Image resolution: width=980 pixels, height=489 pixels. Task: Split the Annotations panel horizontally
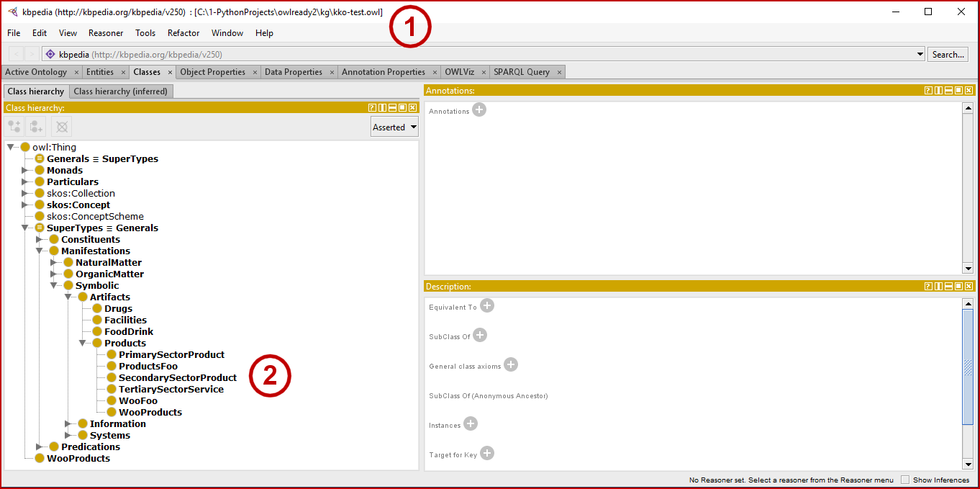949,91
